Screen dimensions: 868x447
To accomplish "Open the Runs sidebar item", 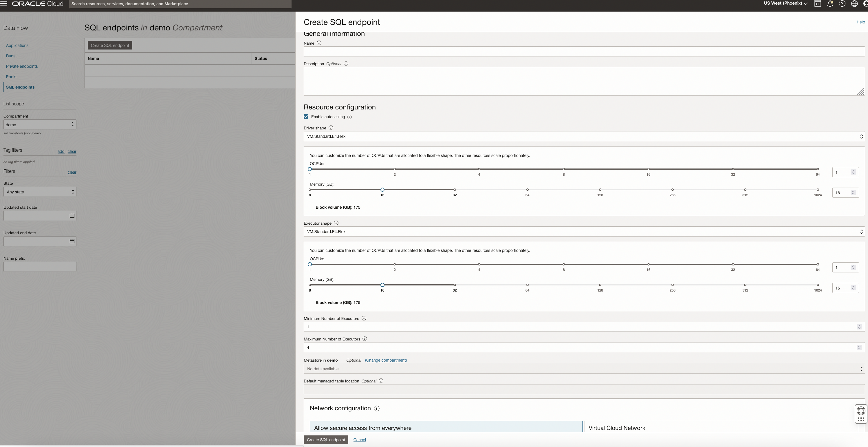I will coord(10,56).
